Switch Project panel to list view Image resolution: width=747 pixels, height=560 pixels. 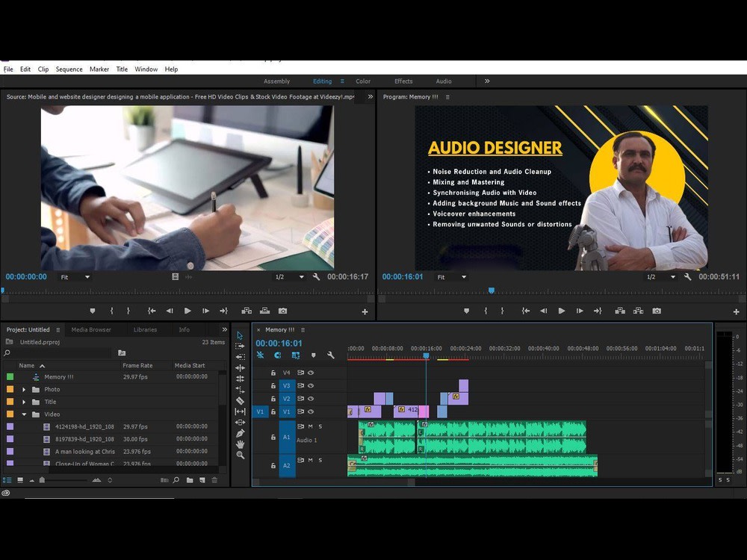[7, 480]
